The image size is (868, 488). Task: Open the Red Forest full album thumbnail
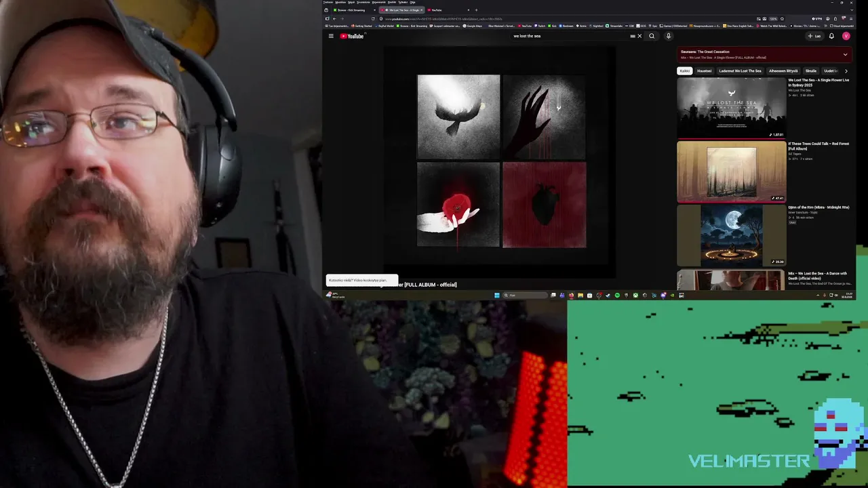coord(731,171)
